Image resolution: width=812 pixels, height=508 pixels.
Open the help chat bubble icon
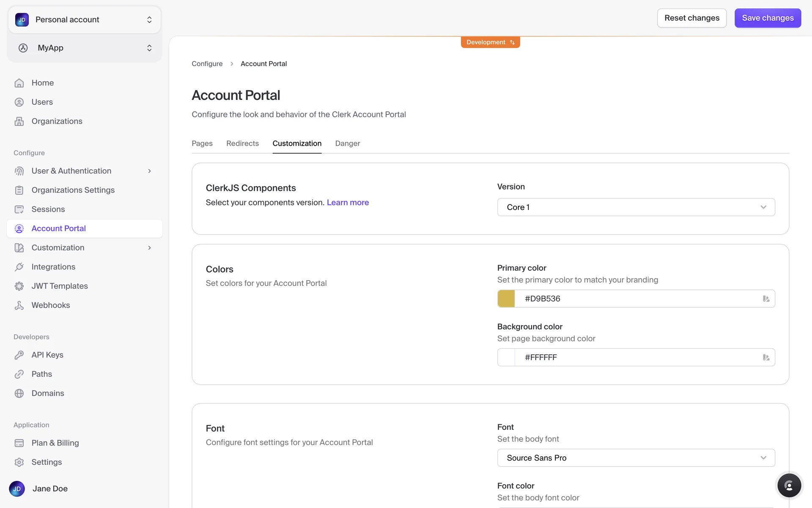pyautogui.click(x=789, y=485)
